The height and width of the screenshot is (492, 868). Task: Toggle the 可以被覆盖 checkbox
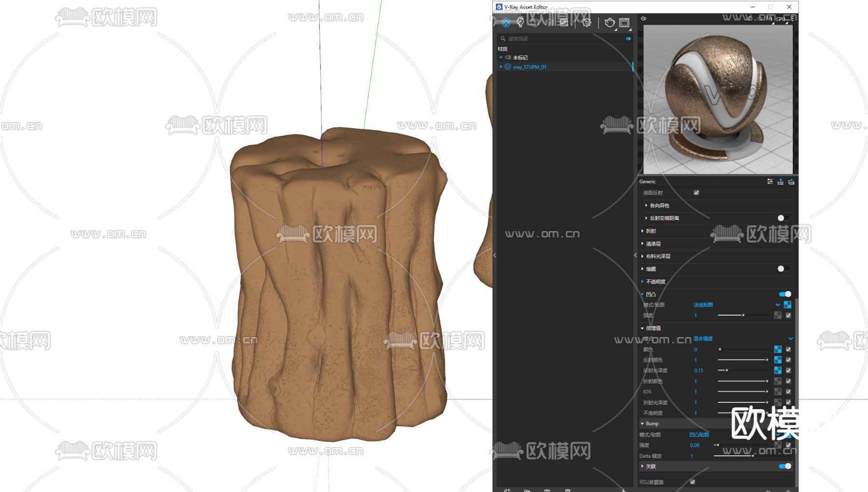coord(692,482)
